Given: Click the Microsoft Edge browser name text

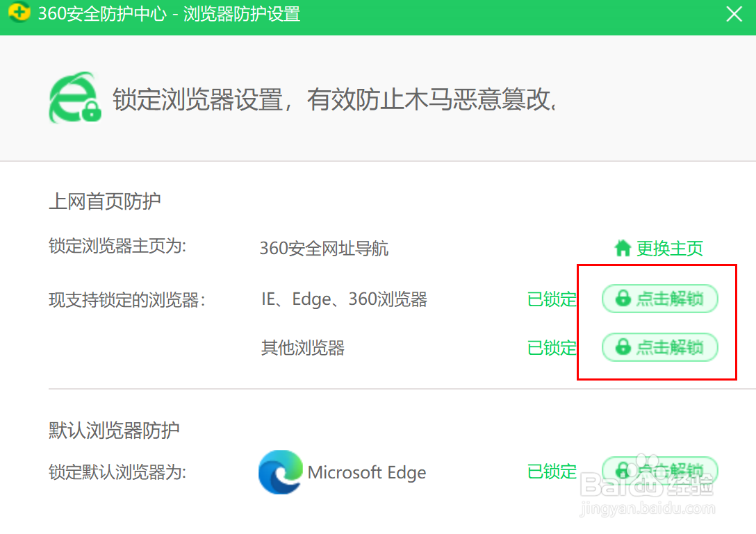Looking at the screenshot, I should (x=367, y=472).
